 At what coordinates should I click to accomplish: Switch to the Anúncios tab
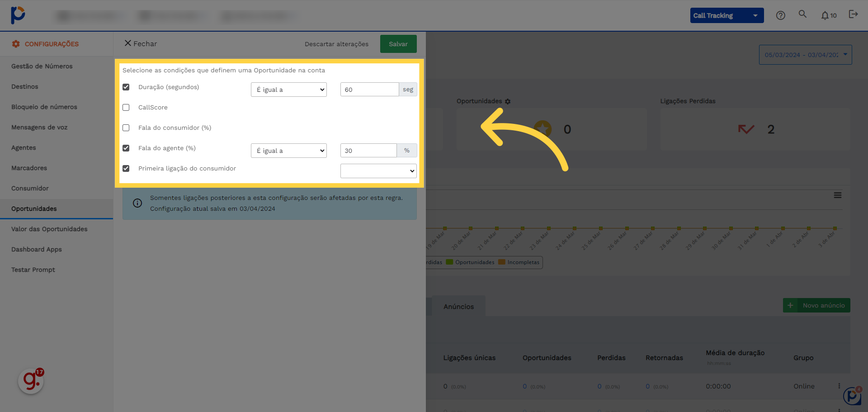[x=458, y=307]
